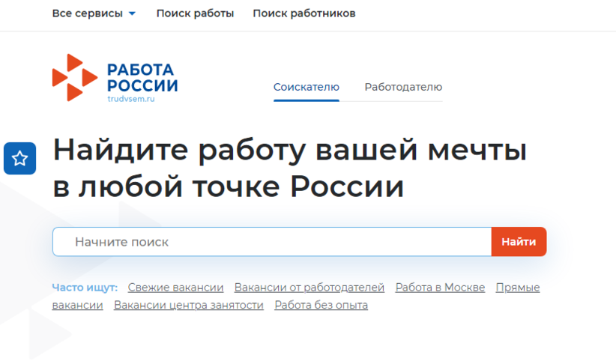Click the РАБОТА РОССИИ logo text
The image size is (616, 364).
[x=142, y=78]
